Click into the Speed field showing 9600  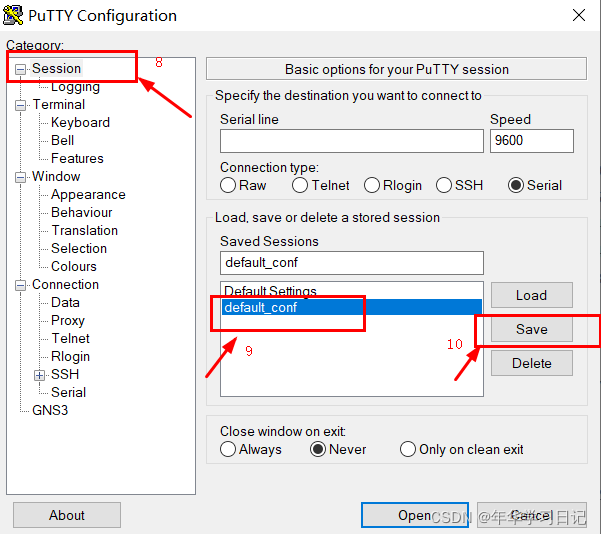pos(532,141)
